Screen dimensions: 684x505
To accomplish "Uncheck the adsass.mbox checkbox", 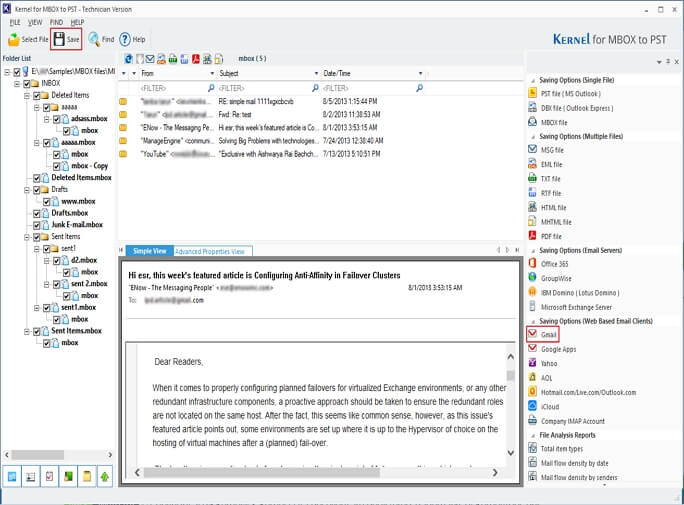I will point(57,119).
